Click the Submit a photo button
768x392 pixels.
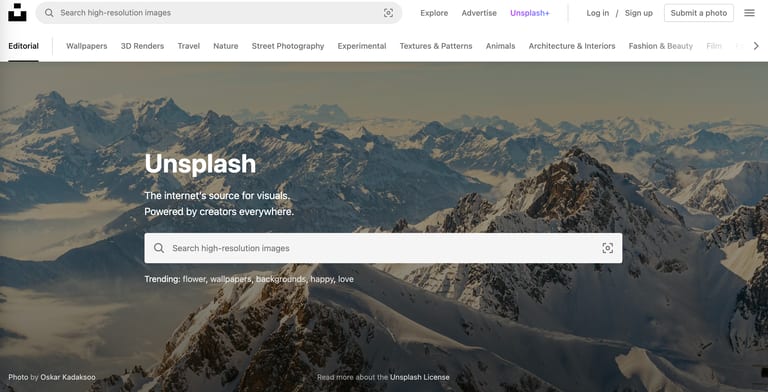click(x=699, y=13)
